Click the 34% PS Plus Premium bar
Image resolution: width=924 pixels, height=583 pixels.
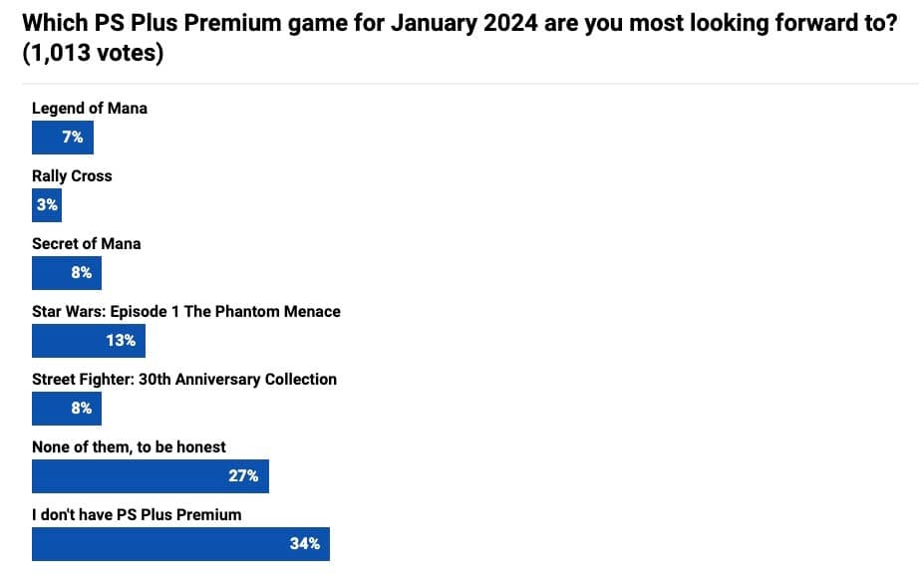tap(180, 543)
